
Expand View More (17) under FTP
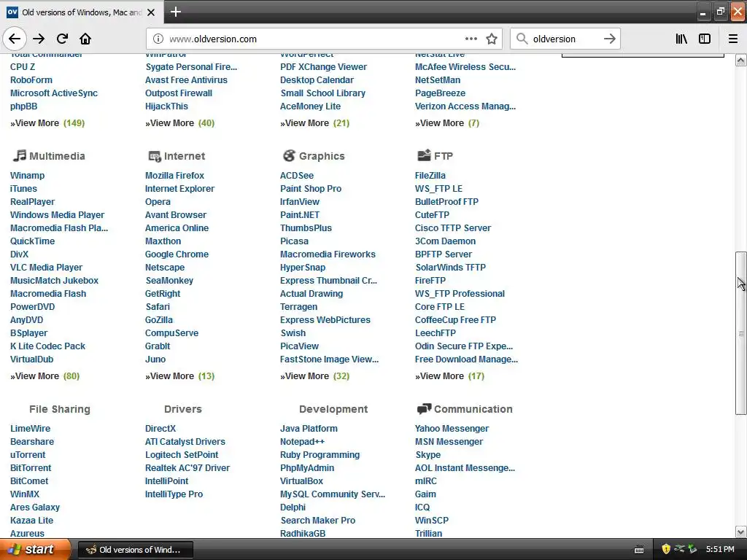449,376
